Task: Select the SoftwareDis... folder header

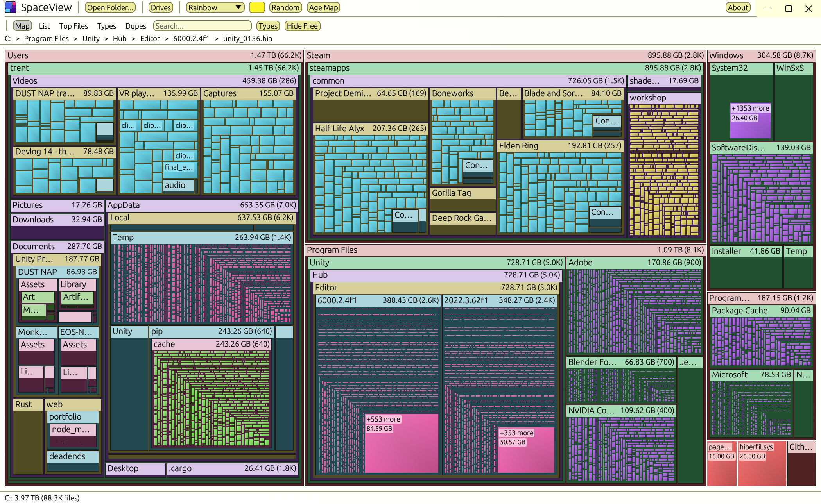Action: 761,147
